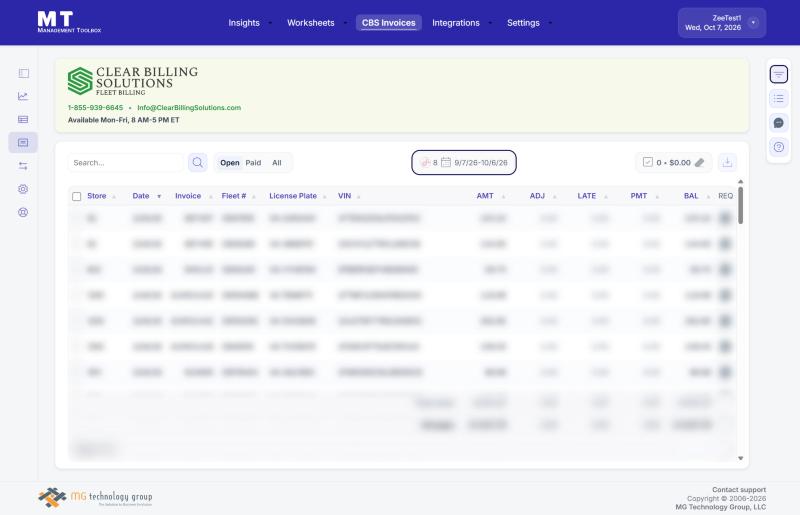Expand the Worksheets menu arrow
Image resolution: width=800 pixels, height=515 pixels.
coord(345,23)
